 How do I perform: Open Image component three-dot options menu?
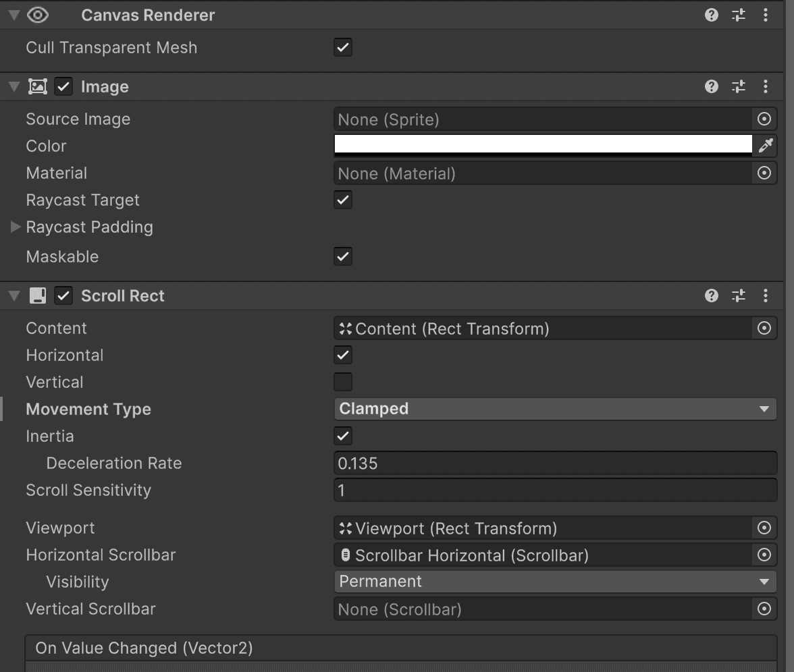pyautogui.click(x=766, y=86)
